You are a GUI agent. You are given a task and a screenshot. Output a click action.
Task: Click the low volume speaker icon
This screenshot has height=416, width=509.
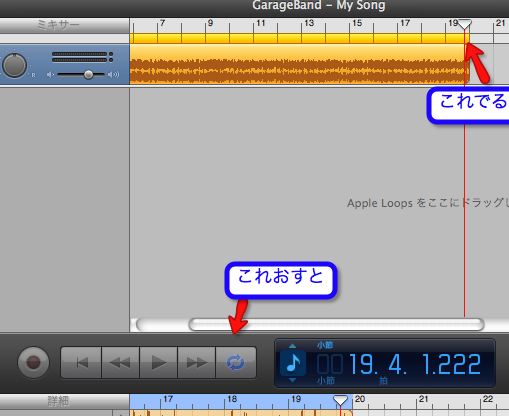[x=50, y=74]
